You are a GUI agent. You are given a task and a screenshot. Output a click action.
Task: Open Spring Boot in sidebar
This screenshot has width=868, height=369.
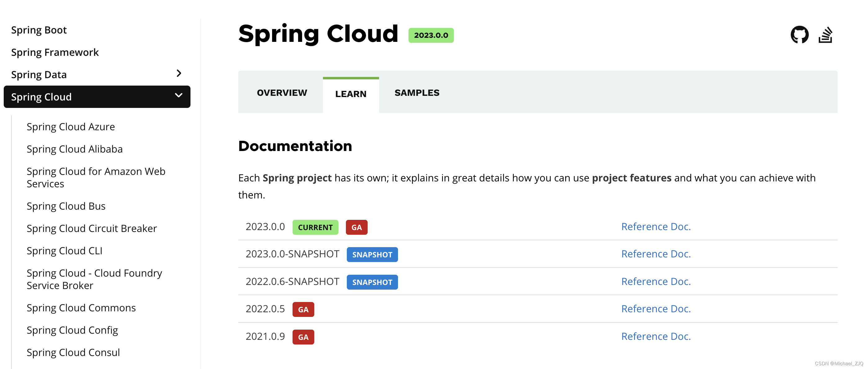(39, 30)
